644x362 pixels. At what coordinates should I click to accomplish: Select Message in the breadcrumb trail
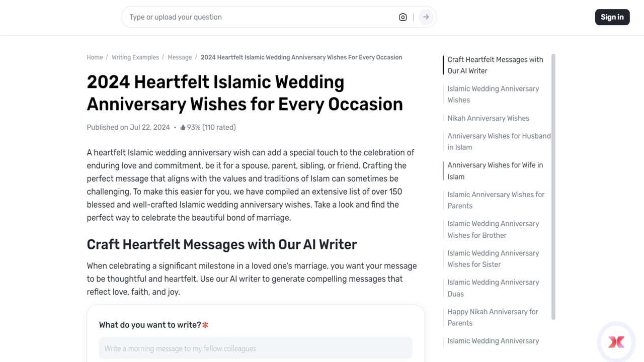click(x=180, y=57)
